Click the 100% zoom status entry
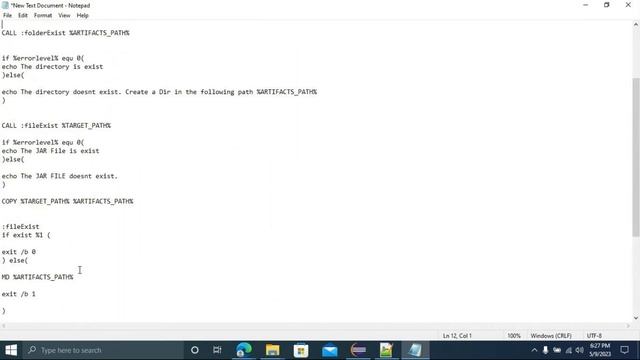The image size is (640, 360). point(514,336)
